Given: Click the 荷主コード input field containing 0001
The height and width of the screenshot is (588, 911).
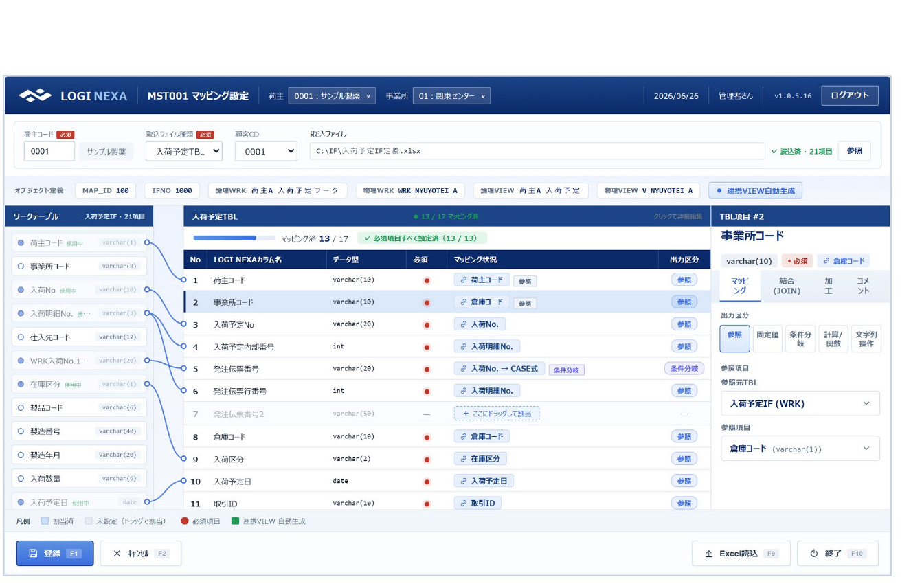Looking at the screenshot, I should coord(49,151).
